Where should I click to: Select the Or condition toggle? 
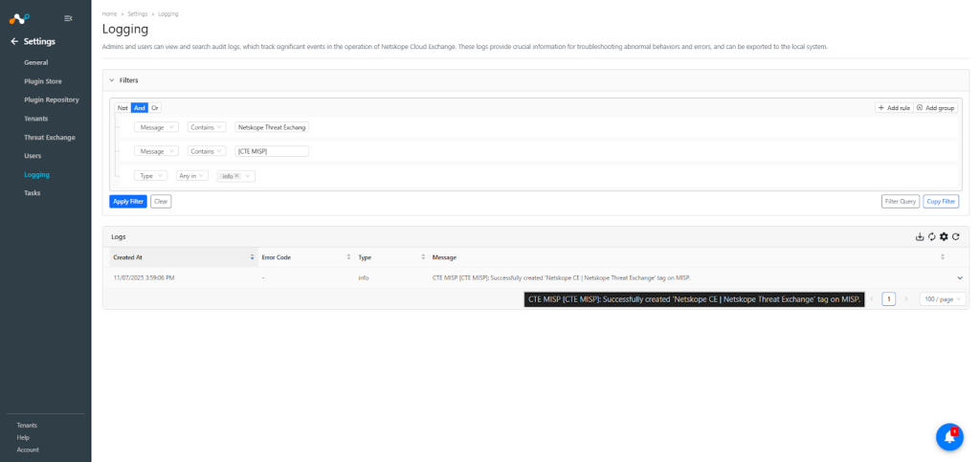(x=155, y=108)
